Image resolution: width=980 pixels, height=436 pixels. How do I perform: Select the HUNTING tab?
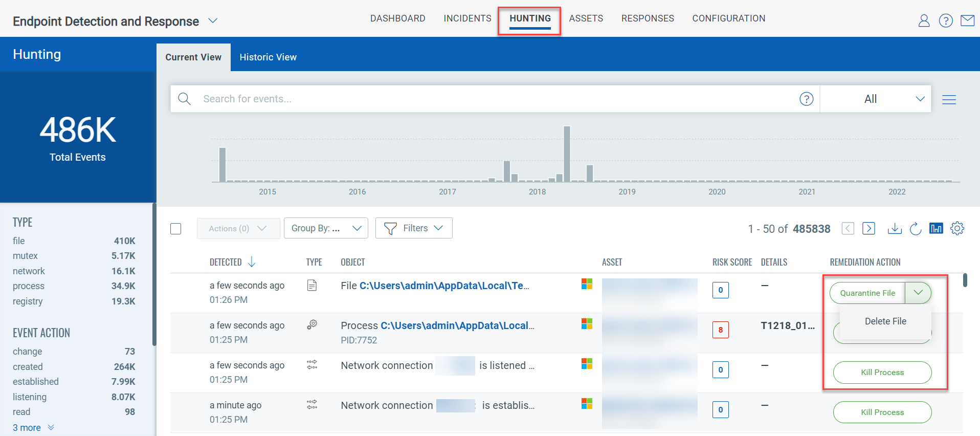click(x=530, y=18)
